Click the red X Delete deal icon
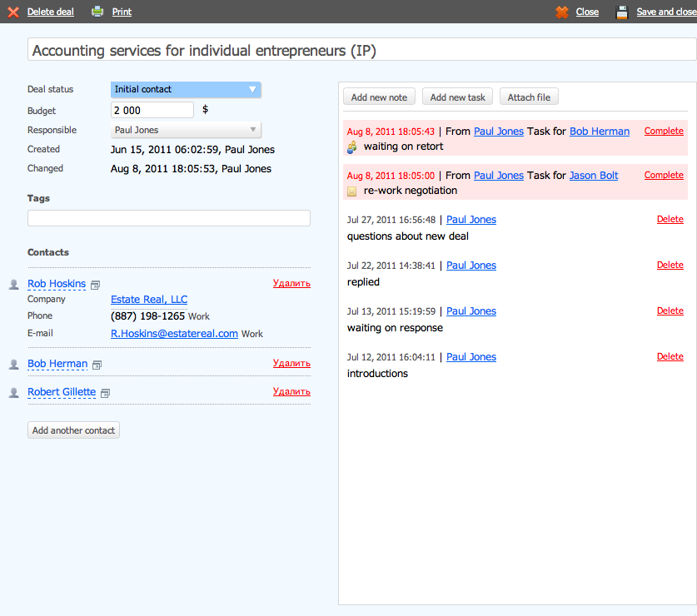Screen dimensions: 697x616 pyautogui.click(x=13, y=12)
